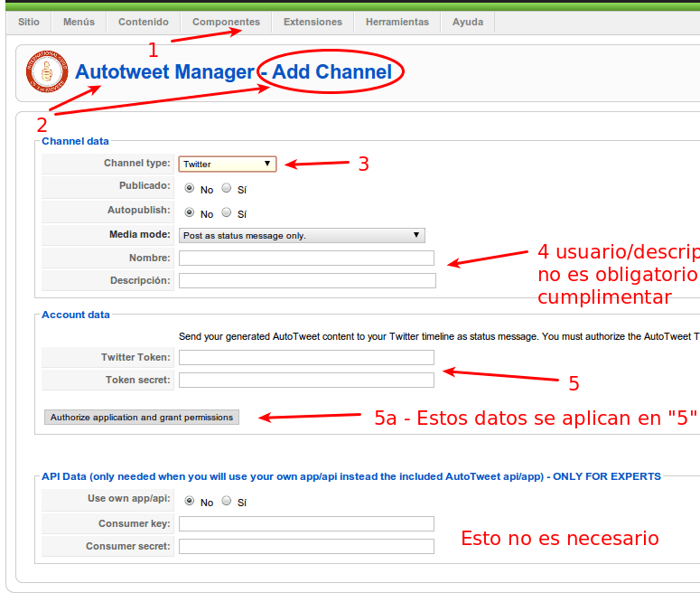Focus the Token secret input field
Screen dimensions: 700x602
(x=306, y=380)
